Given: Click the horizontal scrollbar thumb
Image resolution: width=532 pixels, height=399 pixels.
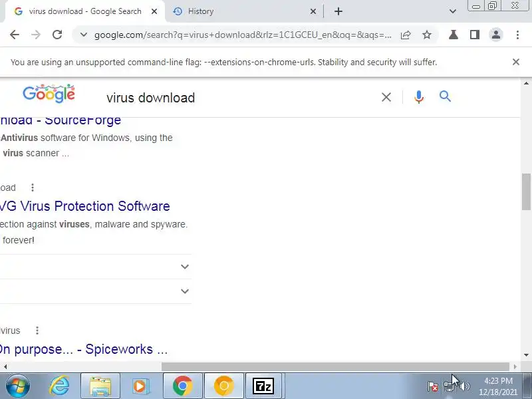Looking at the screenshot, I should point(335,367).
